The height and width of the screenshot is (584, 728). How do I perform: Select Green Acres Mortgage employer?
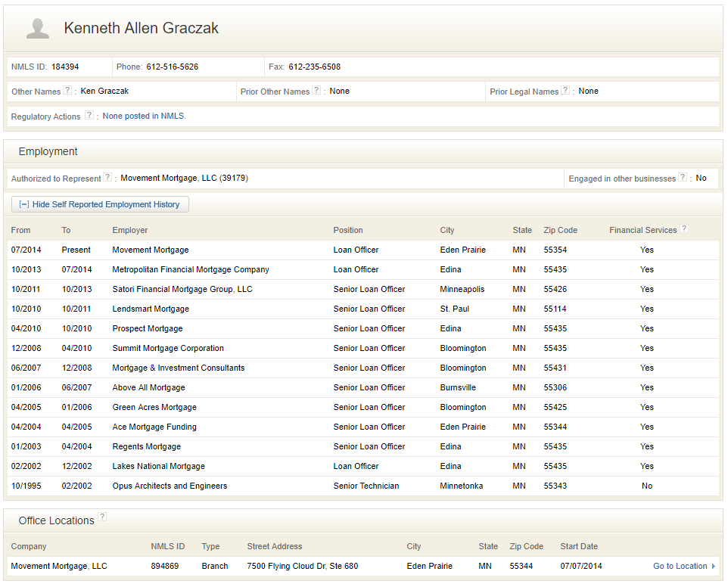pyautogui.click(x=154, y=407)
